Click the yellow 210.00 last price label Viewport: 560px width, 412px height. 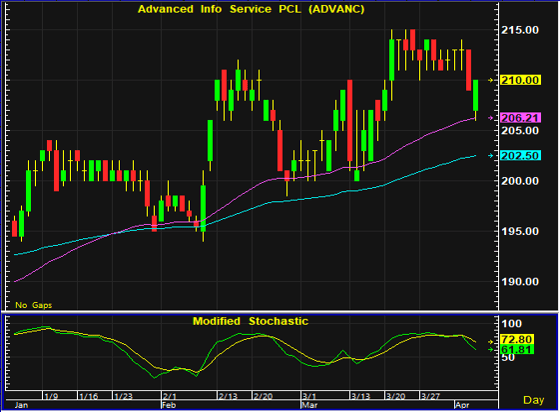coord(520,80)
